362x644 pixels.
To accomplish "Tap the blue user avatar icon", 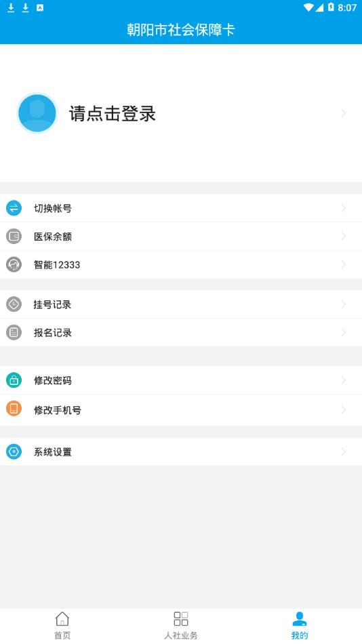I will pos(37,113).
